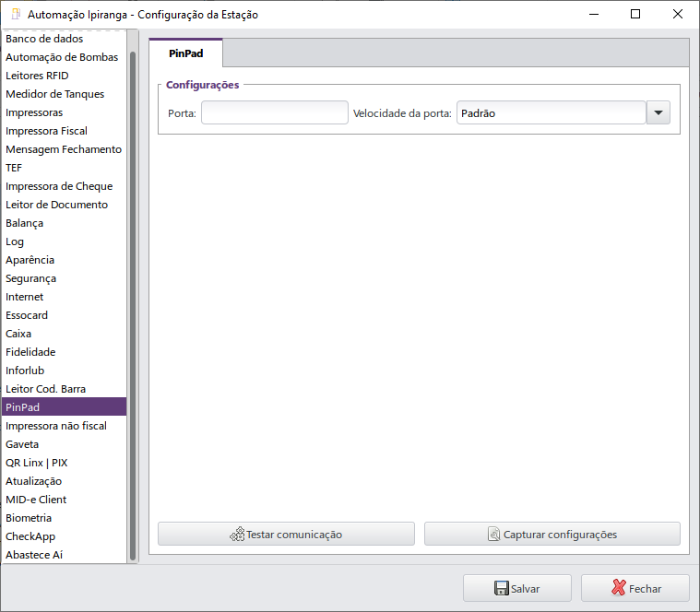Open Log settings
700x612 pixels.
point(65,241)
